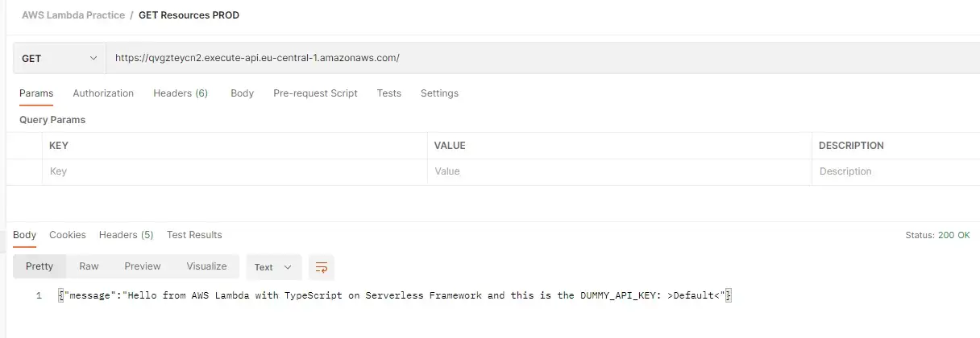
Task: Click the Description field in Query Params
Action: pyautogui.click(x=895, y=171)
